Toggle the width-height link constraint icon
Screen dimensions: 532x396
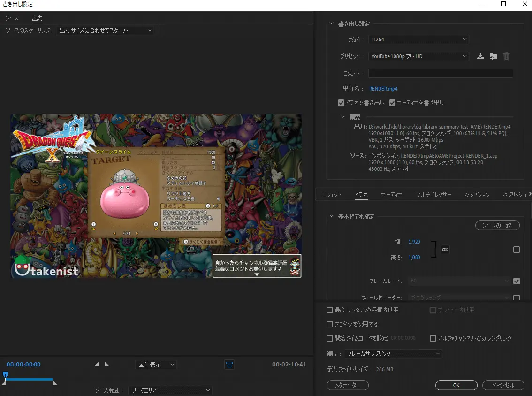click(445, 250)
